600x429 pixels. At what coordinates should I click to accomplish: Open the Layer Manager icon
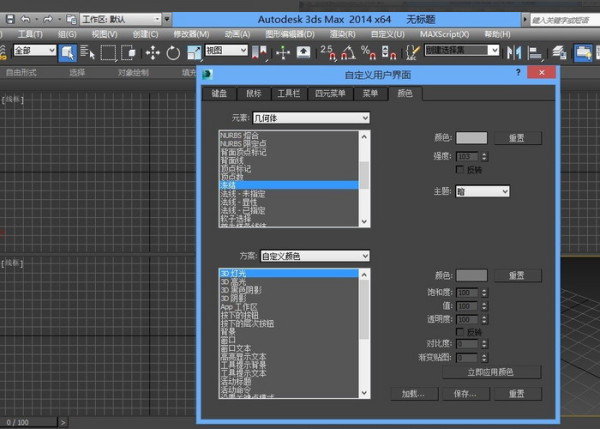(559, 52)
